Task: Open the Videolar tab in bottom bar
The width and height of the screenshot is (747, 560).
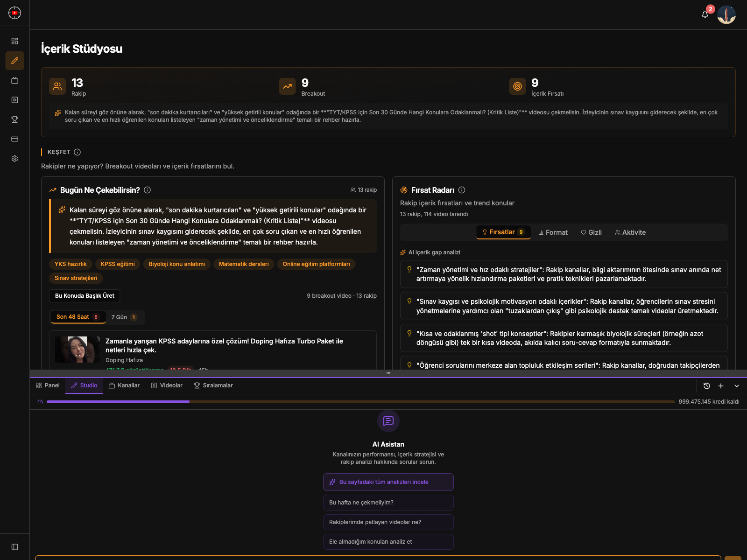Action: 167,385
